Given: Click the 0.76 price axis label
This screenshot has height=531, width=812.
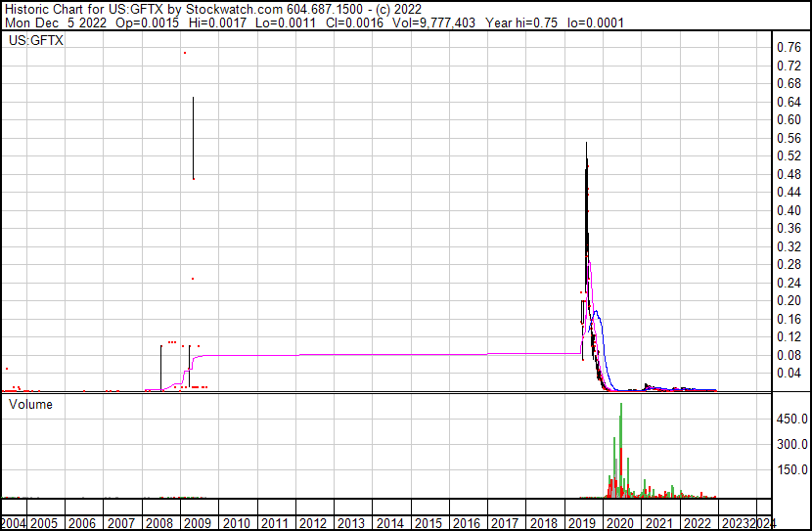Looking at the screenshot, I should coord(788,47).
